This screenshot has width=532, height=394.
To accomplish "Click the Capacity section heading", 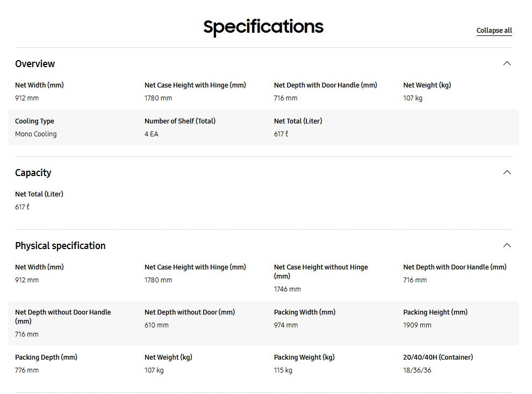I will [x=33, y=173].
